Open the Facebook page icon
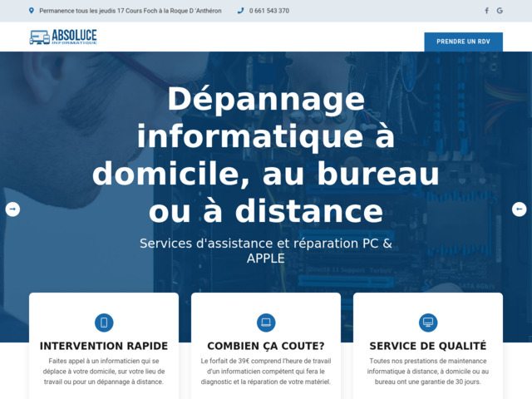532x399 pixels. [486, 11]
